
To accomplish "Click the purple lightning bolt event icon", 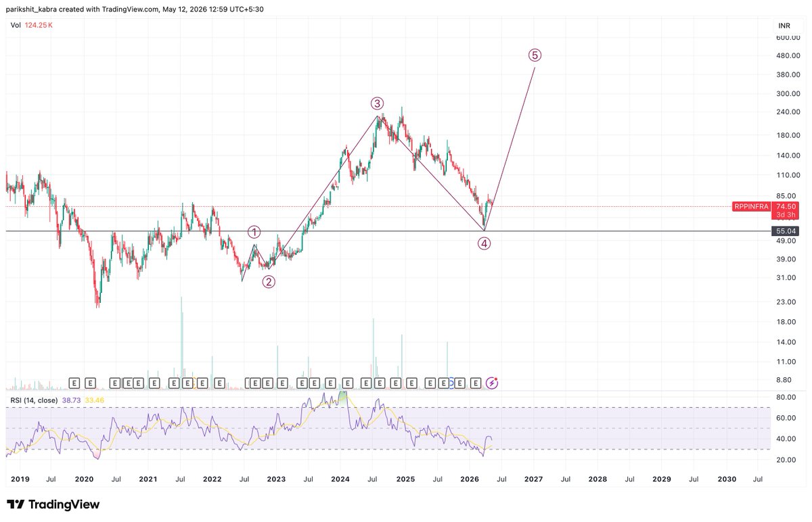I will tap(493, 383).
